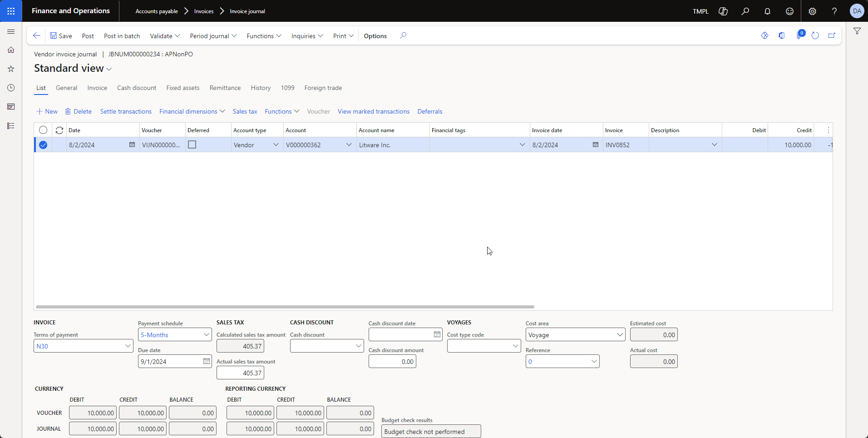
Task: Switch to the Cash discount tab
Action: pyautogui.click(x=137, y=88)
